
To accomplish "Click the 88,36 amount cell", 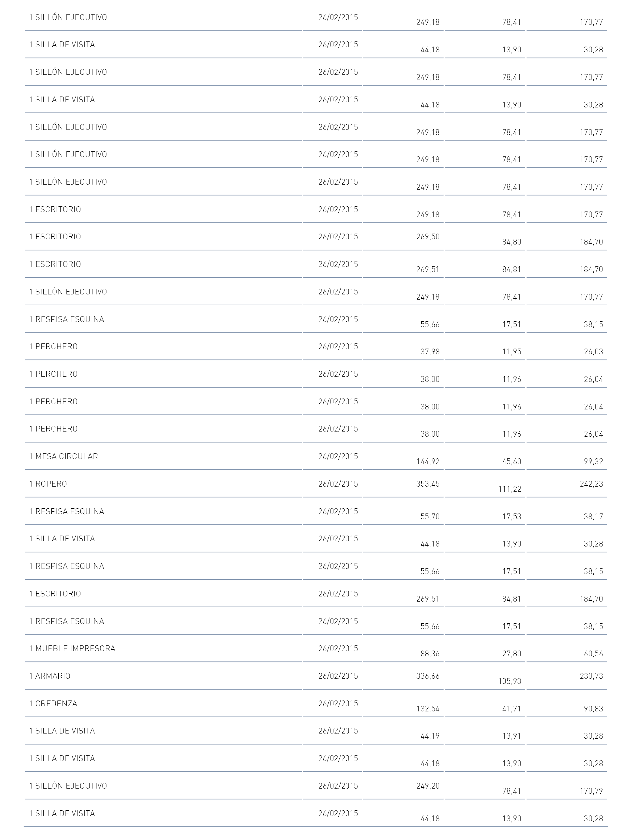I will point(430,654).
